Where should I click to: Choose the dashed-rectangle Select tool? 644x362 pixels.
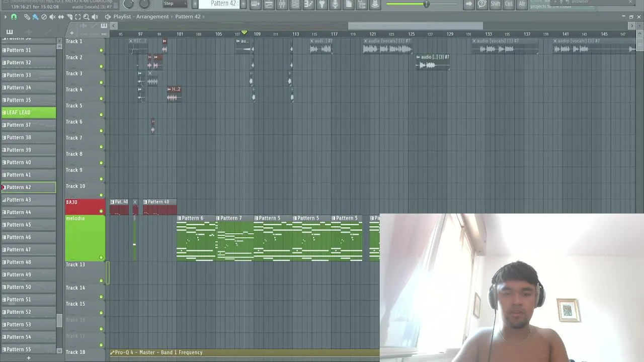(78, 17)
